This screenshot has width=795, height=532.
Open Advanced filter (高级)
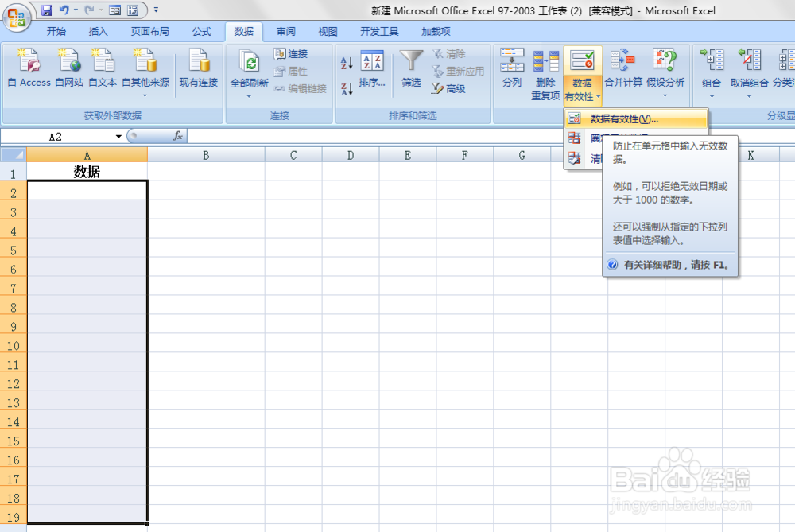coord(448,89)
